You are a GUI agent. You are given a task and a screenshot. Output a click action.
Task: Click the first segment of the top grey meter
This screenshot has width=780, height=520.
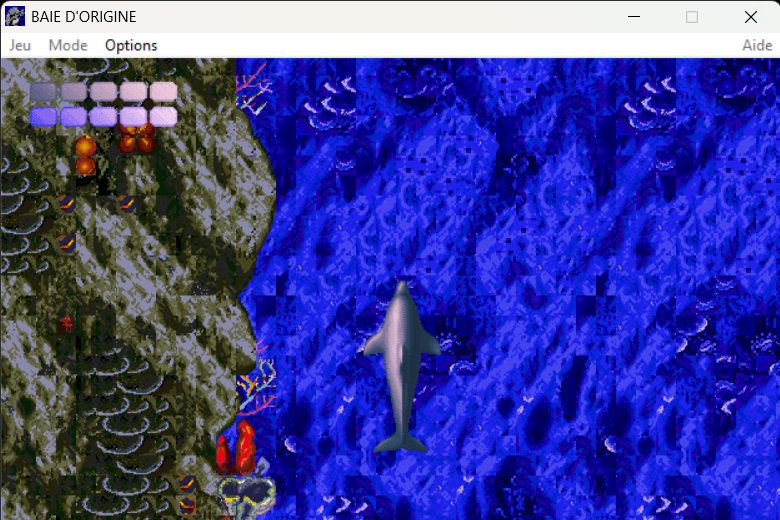(43, 92)
